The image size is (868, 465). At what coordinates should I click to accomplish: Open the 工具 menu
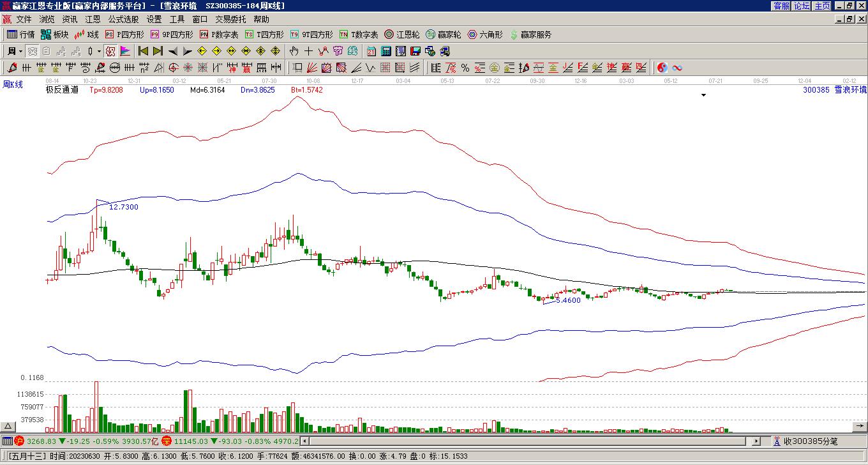(x=177, y=20)
